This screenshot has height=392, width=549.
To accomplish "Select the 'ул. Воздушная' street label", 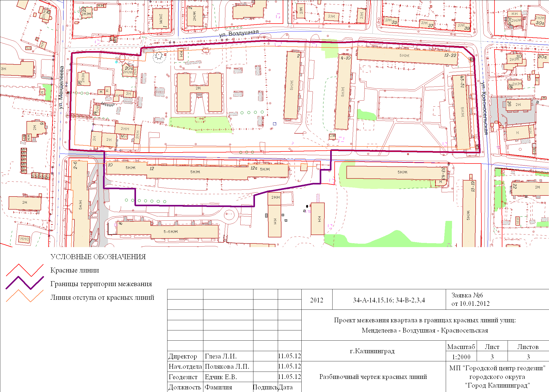I will click(x=239, y=34).
